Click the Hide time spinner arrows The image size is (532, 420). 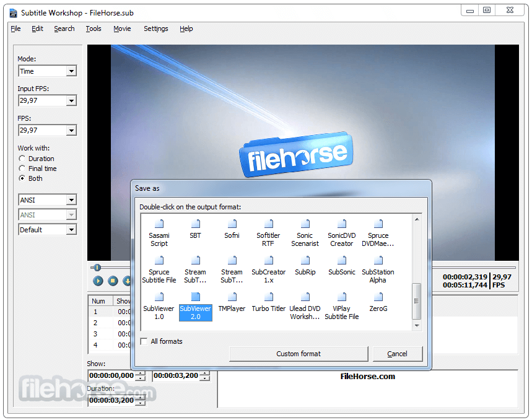pos(204,375)
